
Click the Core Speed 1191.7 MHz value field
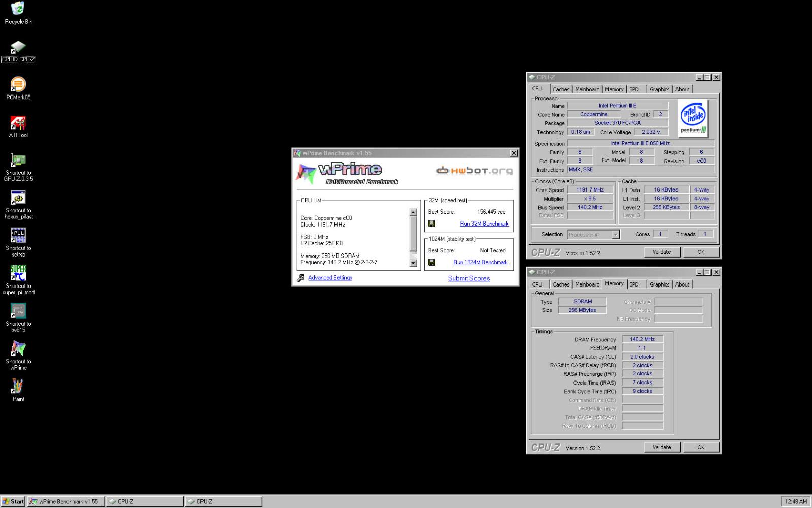point(590,190)
